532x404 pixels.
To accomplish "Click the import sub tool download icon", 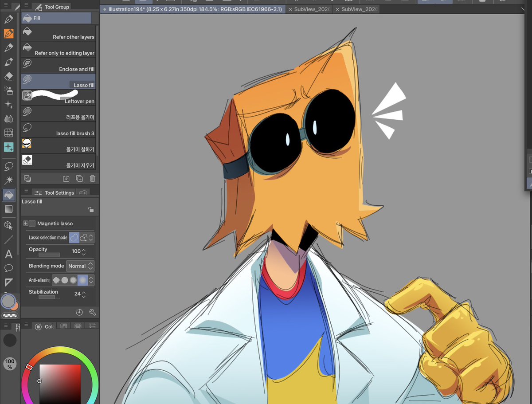I will coord(66,179).
